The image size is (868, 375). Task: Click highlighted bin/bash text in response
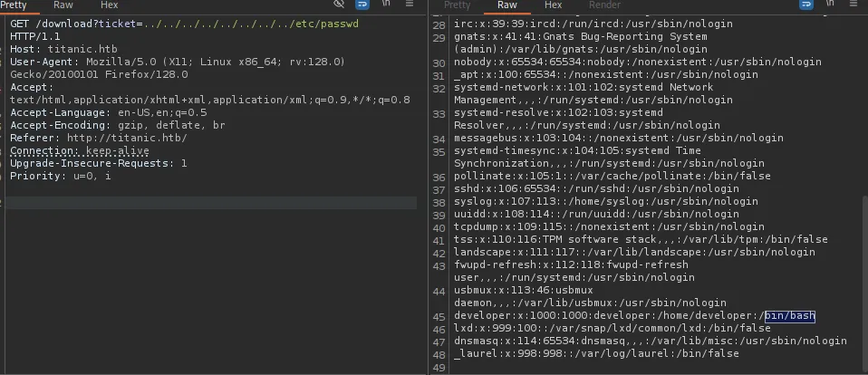790,316
